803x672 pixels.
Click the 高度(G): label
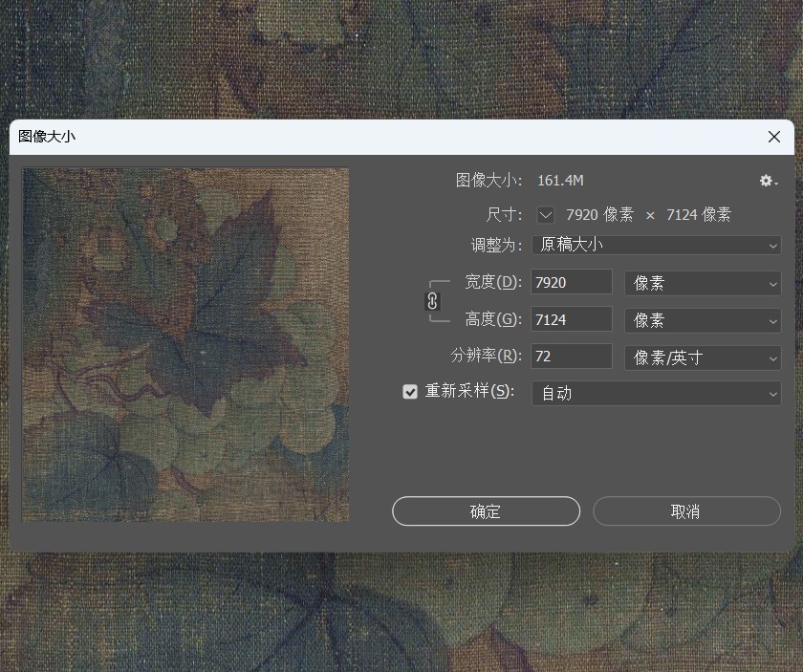point(493,319)
